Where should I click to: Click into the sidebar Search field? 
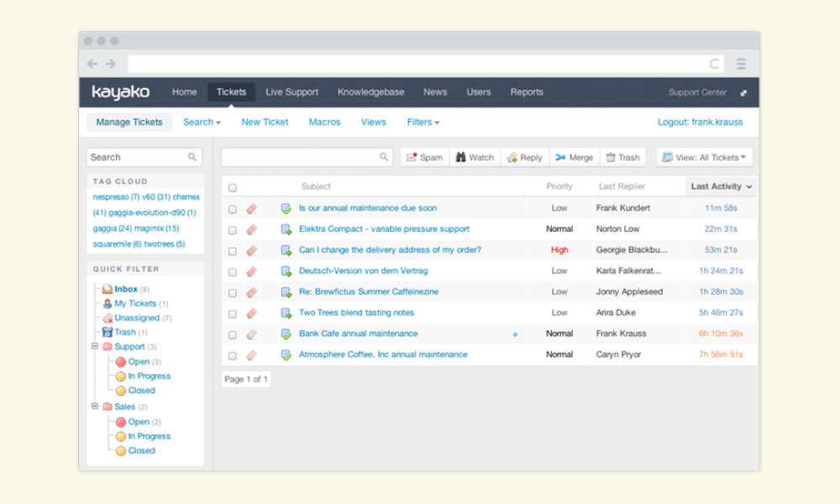[144, 157]
